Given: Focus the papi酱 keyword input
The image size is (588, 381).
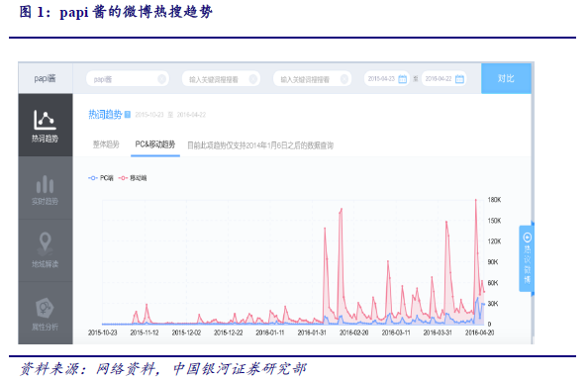Looking at the screenshot, I should coord(128,79).
